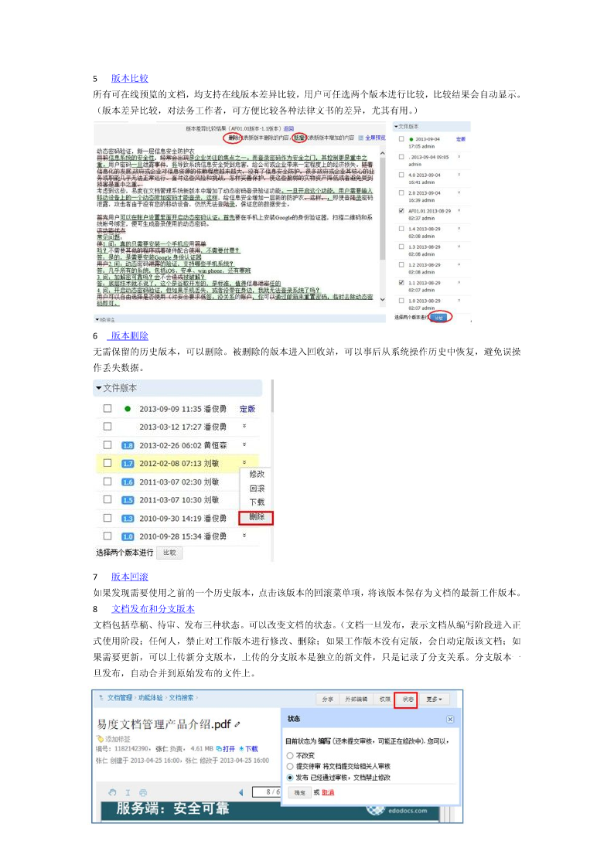Click the 权限 toolbar button
Screen dimensions: 614x868
pos(384,700)
